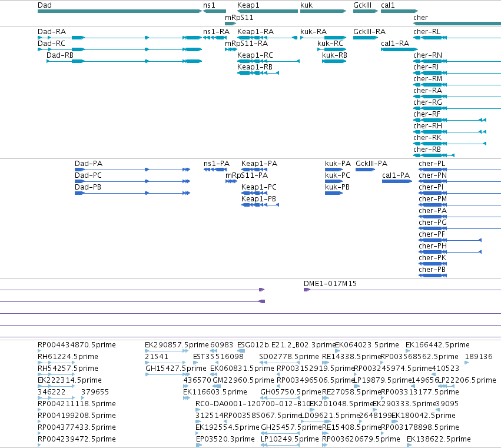Click cher-RG transcript label

pos(428,102)
